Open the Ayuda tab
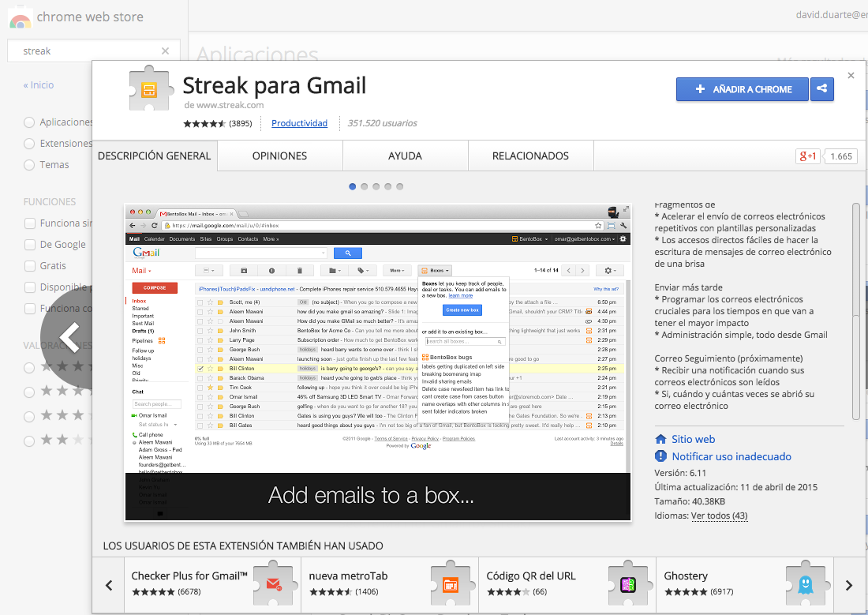This screenshot has height=615, width=868. click(406, 156)
